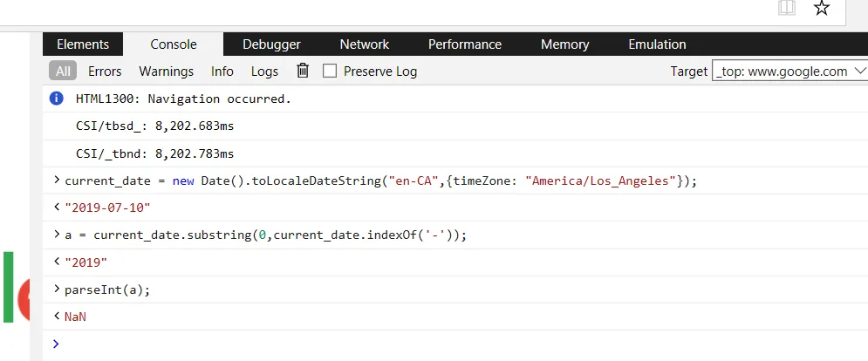868x361 pixels.
Task: Switch to the Debugger tab
Action: tap(271, 44)
